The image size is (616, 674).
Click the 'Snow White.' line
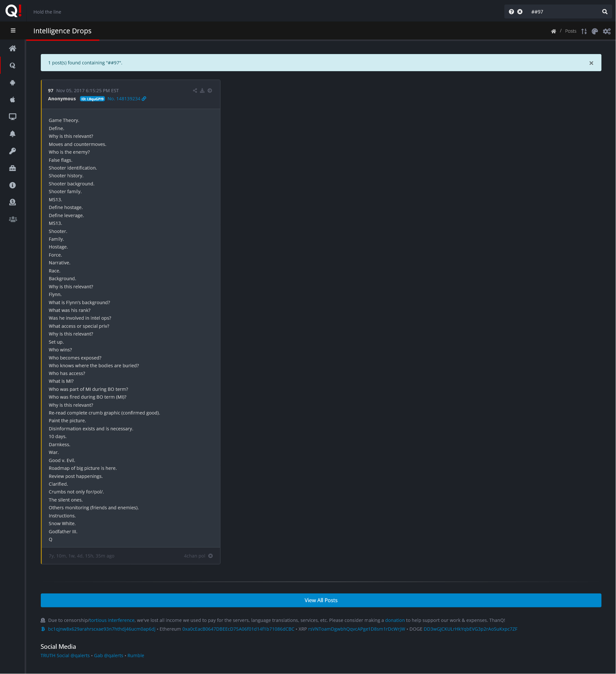tap(62, 524)
